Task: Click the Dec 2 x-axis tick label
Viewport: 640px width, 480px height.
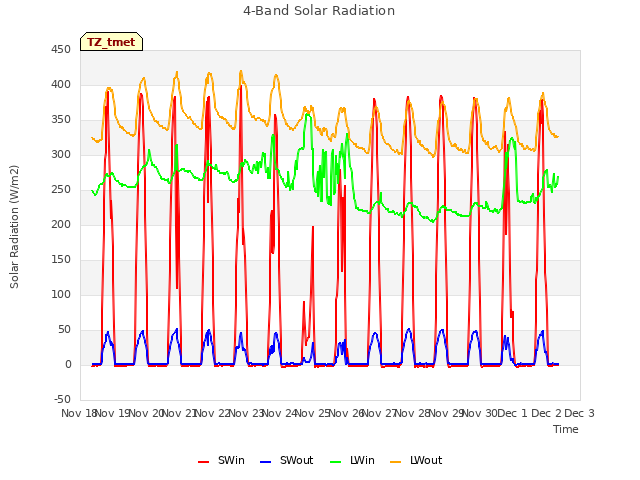Action: pos(546,413)
